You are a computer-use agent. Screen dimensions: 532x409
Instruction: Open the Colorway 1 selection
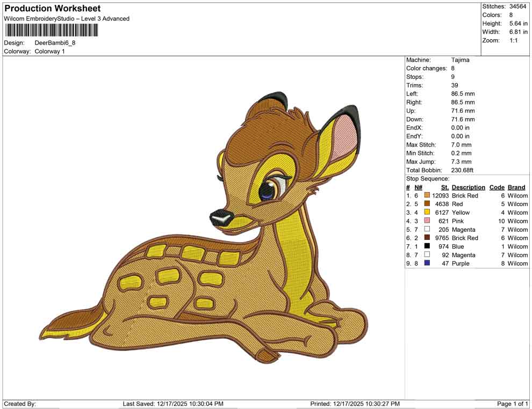[51, 52]
